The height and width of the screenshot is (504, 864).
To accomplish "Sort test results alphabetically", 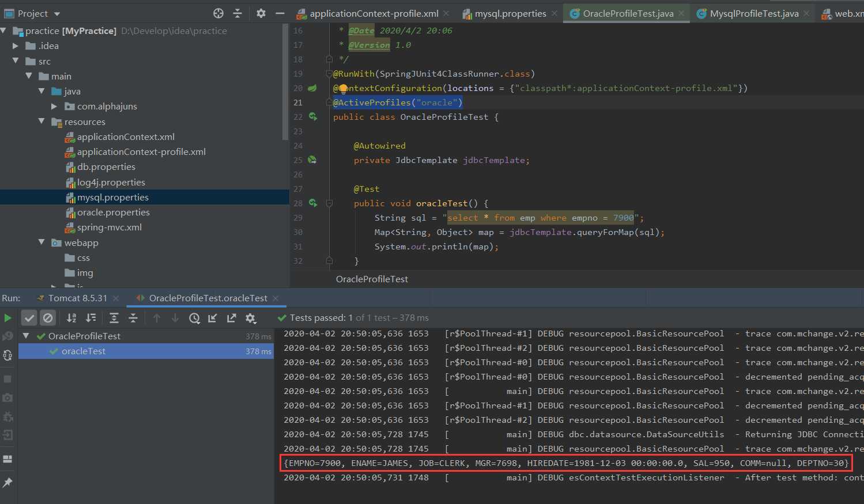I will point(71,318).
